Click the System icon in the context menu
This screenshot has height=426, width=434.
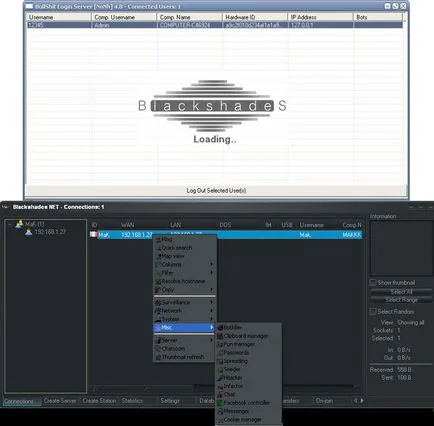tap(158, 319)
